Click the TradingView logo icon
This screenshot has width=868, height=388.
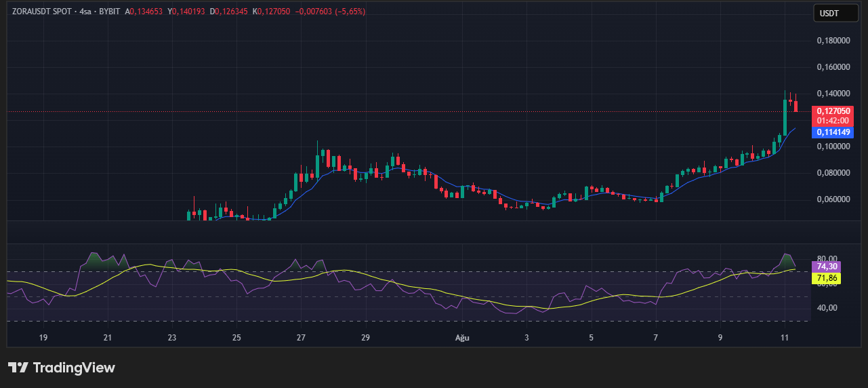click(x=18, y=368)
